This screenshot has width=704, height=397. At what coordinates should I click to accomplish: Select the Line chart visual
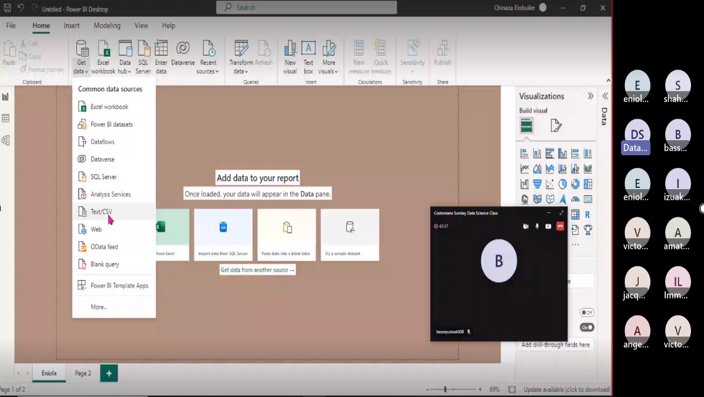524,169
